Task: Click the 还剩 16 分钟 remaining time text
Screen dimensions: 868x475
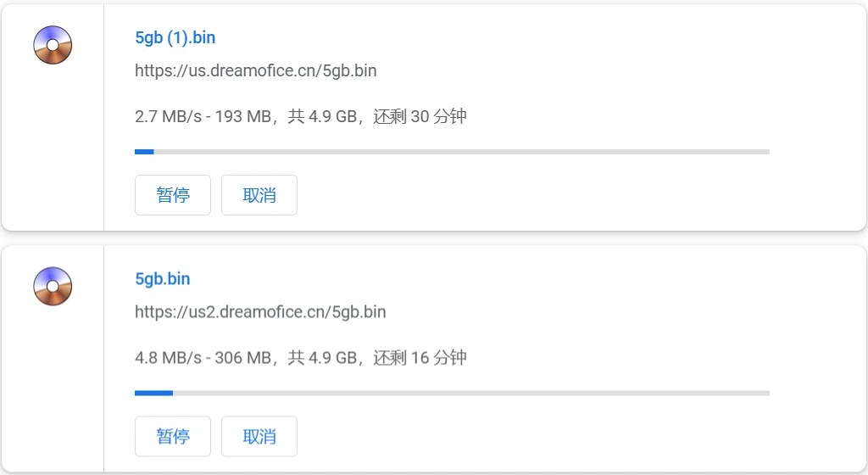Action: pyautogui.click(x=420, y=358)
